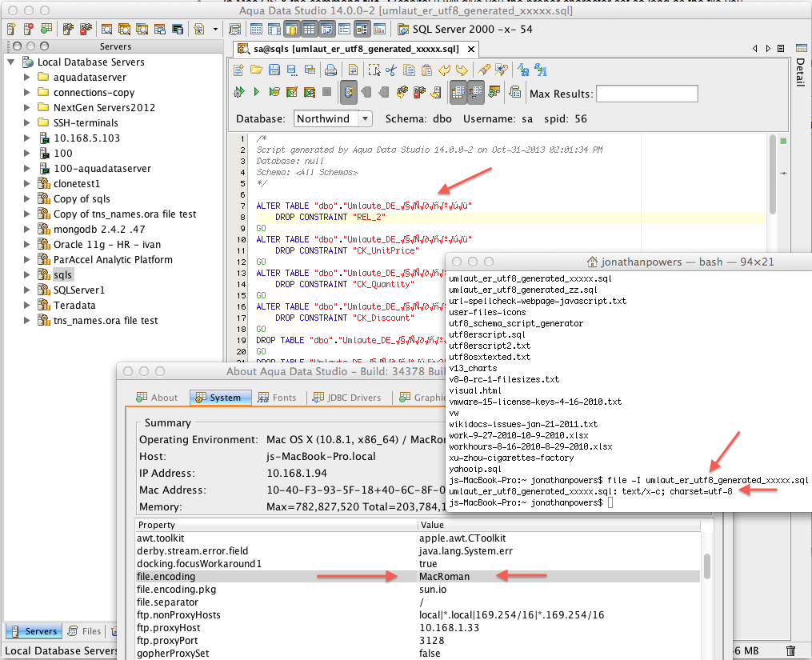Image resolution: width=812 pixels, height=660 pixels.
Task: Cut selection with the scissors icon
Action: tap(391, 70)
